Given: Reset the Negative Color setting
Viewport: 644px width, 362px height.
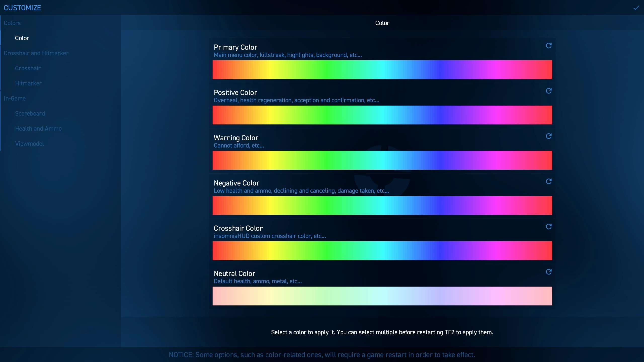Looking at the screenshot, I should pyautogui.click(x=549, y=182).
